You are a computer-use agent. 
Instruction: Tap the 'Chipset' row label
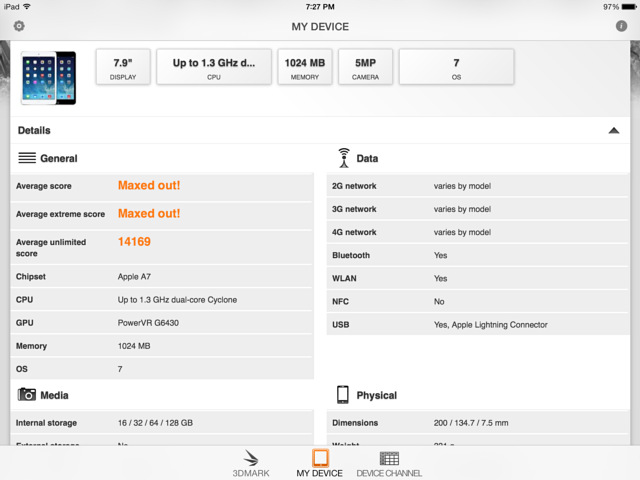pyautogui.click(x=31, y=277)
